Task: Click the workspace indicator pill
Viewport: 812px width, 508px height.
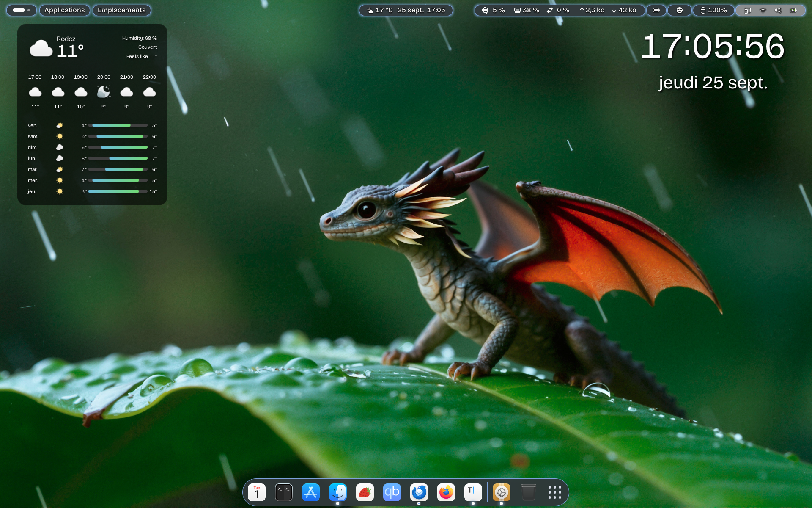Action: (x=21, y=10)
